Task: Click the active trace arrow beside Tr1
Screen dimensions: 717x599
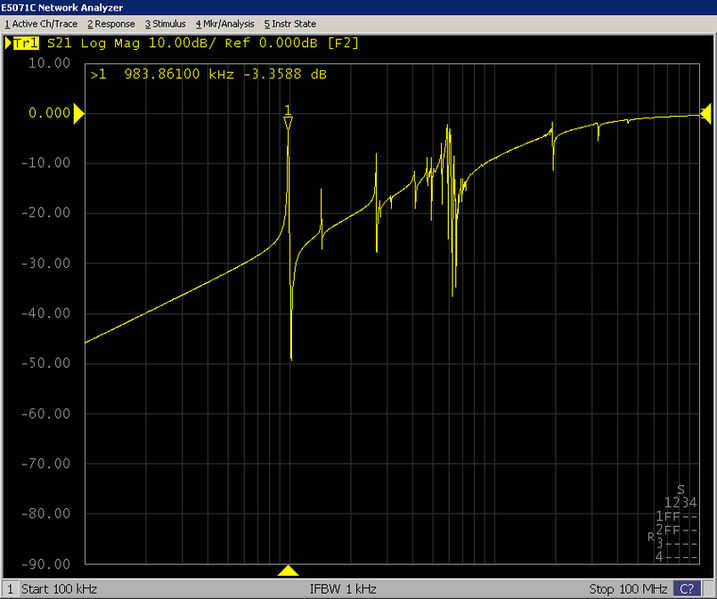Action: click(8, 43)
